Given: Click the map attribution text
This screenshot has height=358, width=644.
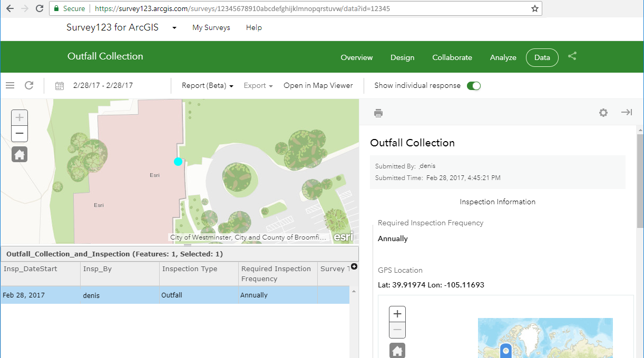Looking at the screenshot, I should pos(249,237).
